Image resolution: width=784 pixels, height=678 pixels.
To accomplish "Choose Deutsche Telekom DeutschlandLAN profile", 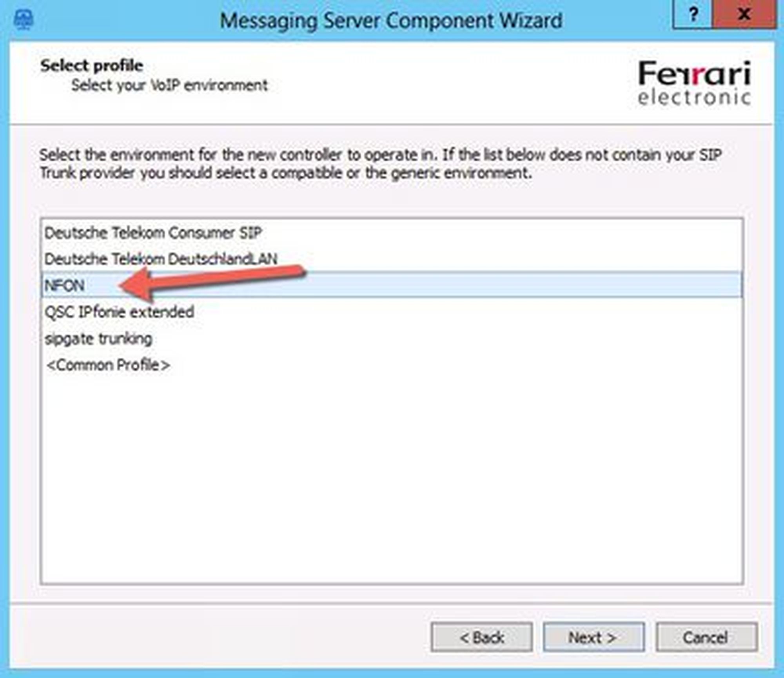I will click(x=161, y=259).
